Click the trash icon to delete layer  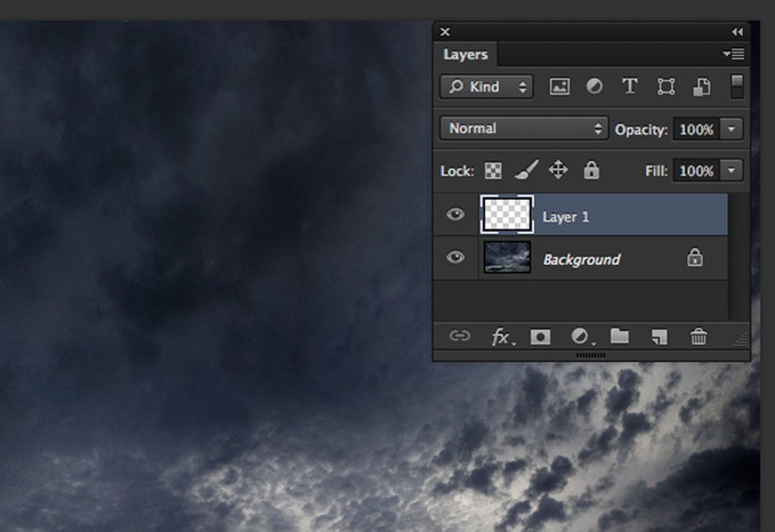click(699, 337)
